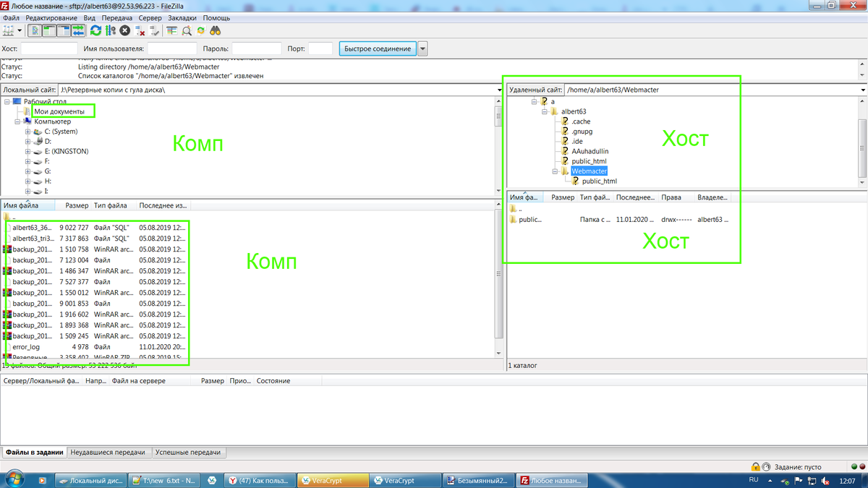Viewport: 868px width, 488px height.
Task: Click the reconnect to last server icon
Action: click(x=154, y=30)
